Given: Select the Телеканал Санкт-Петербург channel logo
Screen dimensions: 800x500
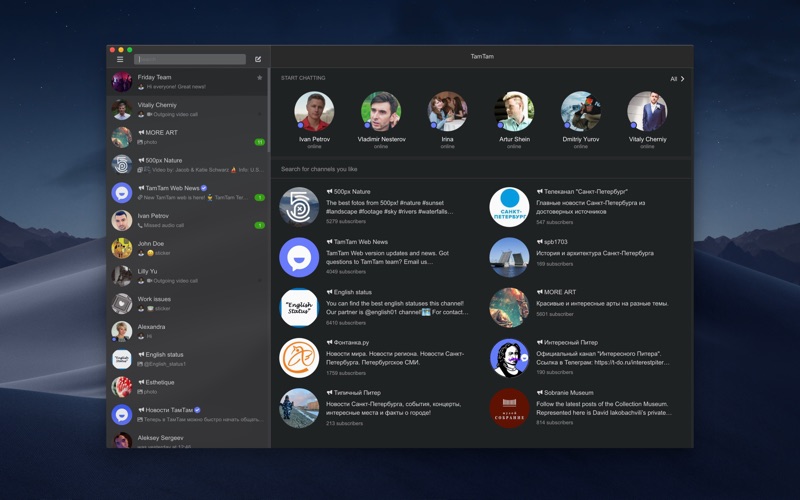Looking at the screenshot, I should coord(509,207).
